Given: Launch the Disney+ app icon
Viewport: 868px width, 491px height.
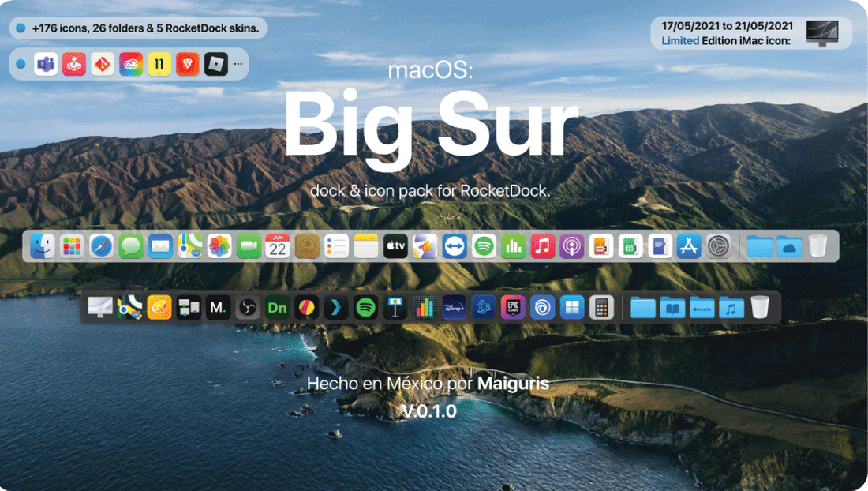Looking at the screenshot, I should 454,307.
